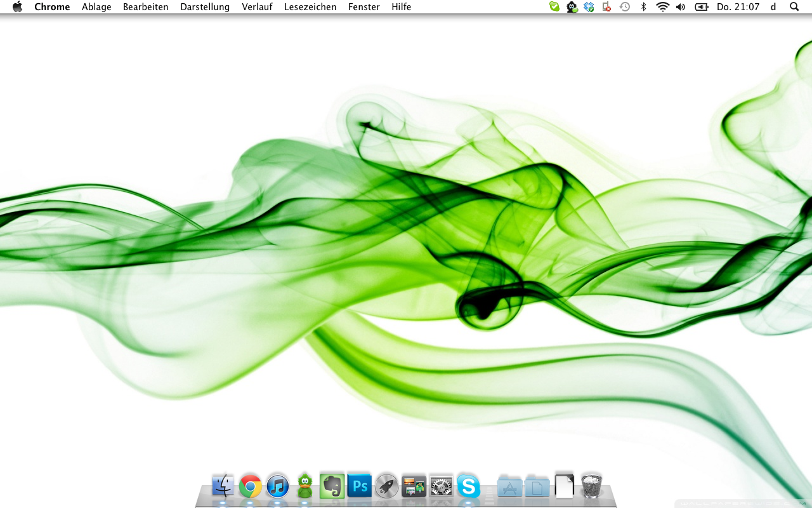This screenshot has width=812, height=508.
Task: Expand the Documents folder stack
Action: tap(537, 486)
